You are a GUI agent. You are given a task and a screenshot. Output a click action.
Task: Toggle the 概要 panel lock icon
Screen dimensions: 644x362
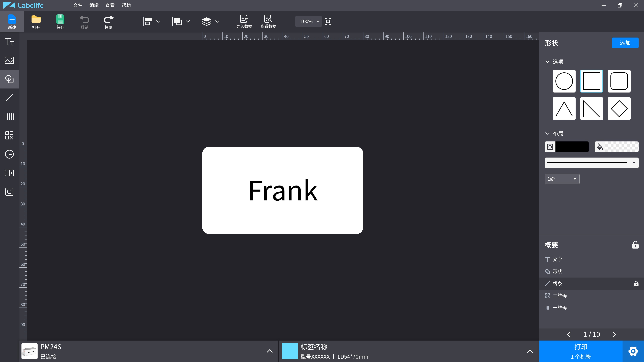point(635,245)
